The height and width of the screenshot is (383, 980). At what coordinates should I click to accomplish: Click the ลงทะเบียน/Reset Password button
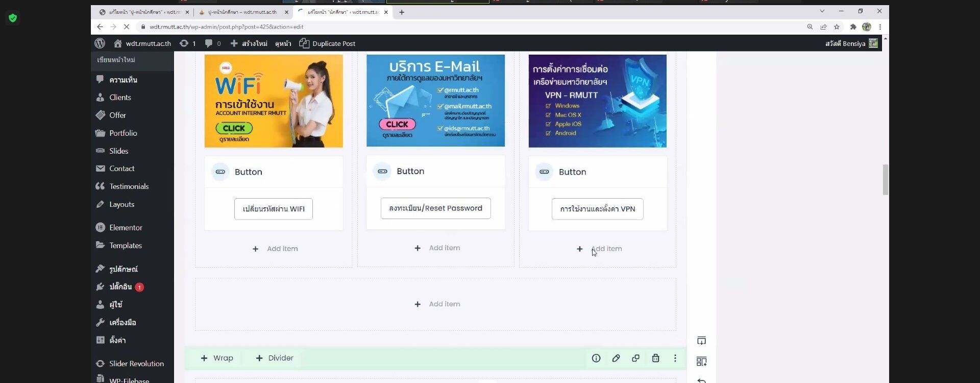[435, 208]
